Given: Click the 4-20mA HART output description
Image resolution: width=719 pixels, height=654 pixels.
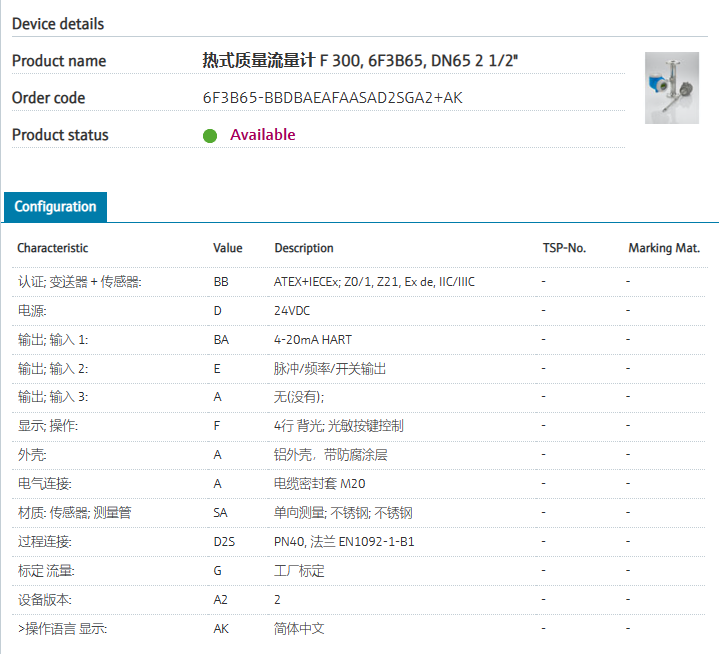Looking at the screenshot, I should click(x=312, y=340).
